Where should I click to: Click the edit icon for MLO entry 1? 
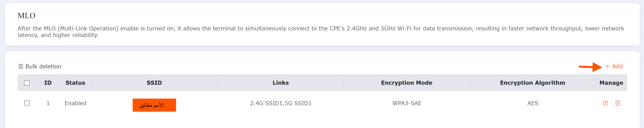pyautogui.click(x=605, y=103)
